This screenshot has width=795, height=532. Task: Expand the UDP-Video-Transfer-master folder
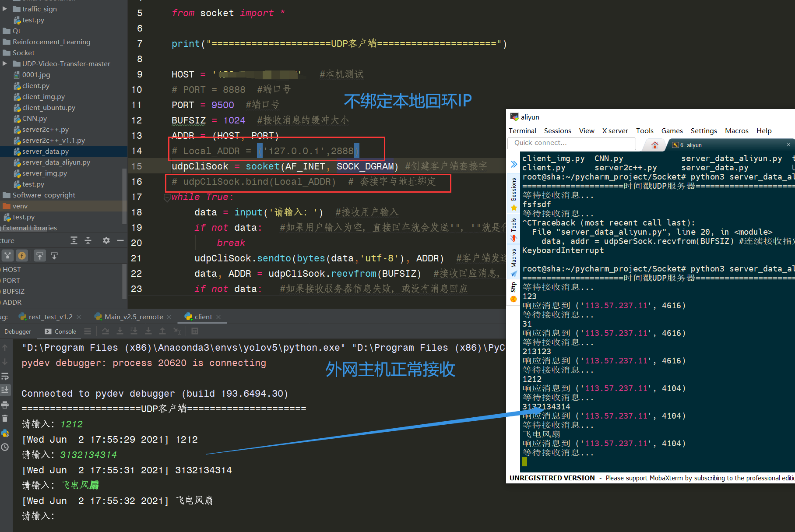(4, 63)
